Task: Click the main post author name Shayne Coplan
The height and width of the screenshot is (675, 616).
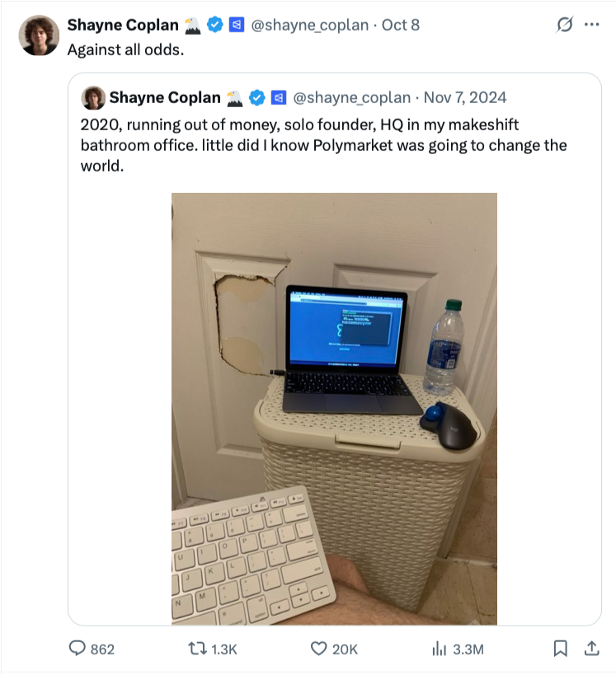Action: (123, 25)
